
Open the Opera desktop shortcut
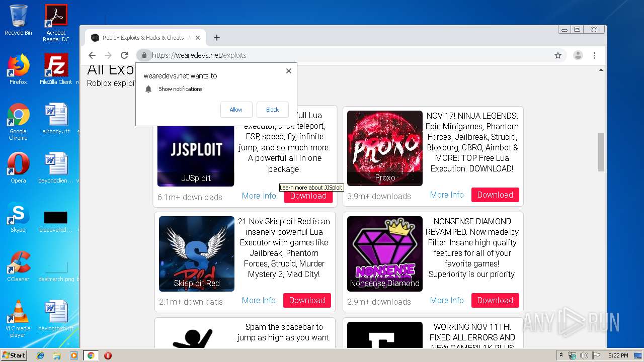[x=18, y=168]
